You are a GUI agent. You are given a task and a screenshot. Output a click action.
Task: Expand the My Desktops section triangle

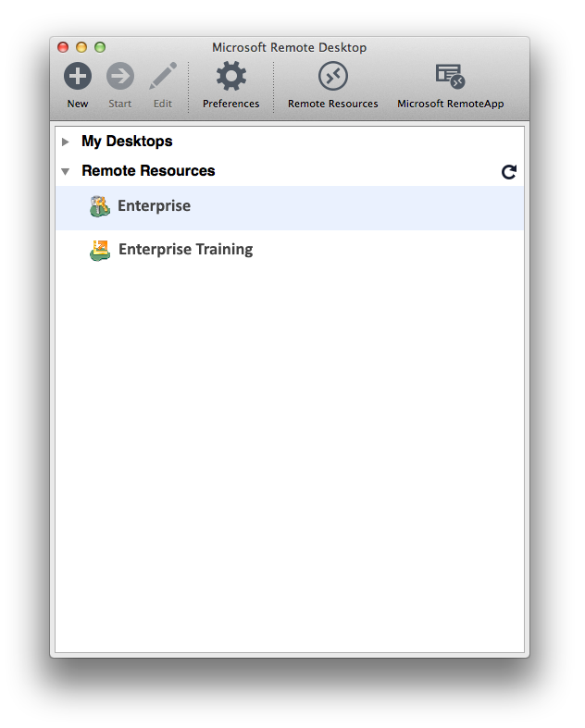tap(66, 142)
